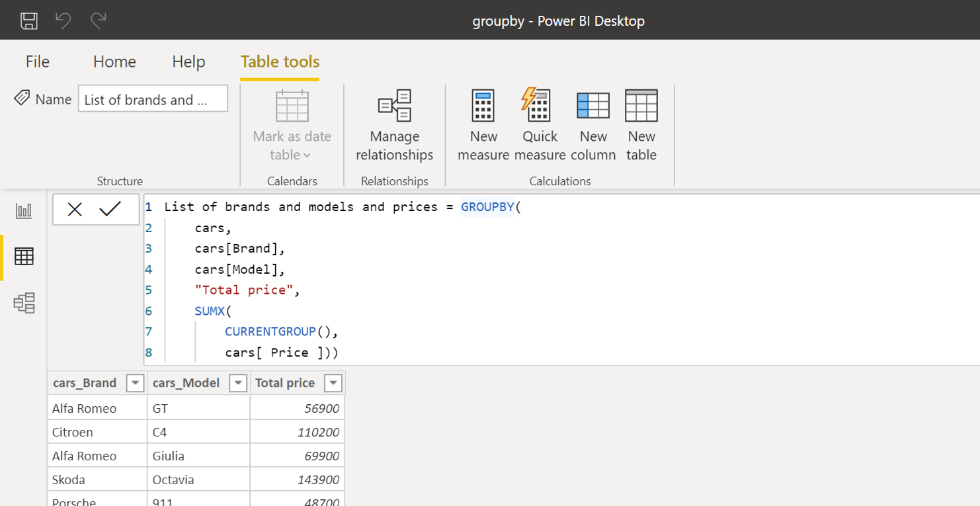Redo the last undone action
980x506 pixels.
point(99,21)
